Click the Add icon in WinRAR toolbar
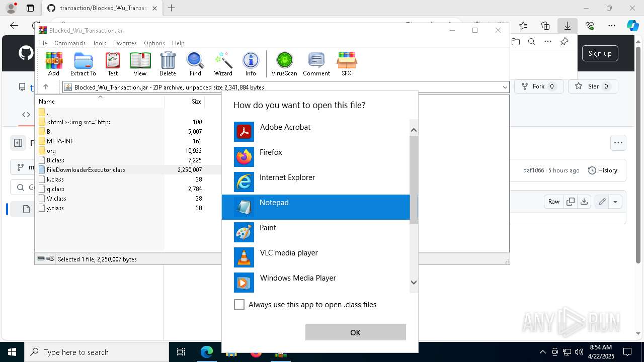The width and height of the screenshot is (644, 362). pos(54,64)
